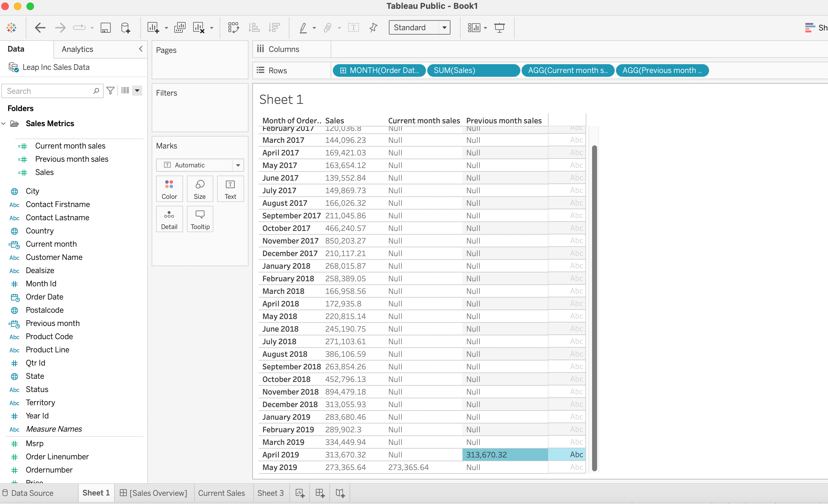Click the Fix Axes pin icon
The height and width of the screenshot is (504, 828).
pyautogui.click(x=373, y=28)
